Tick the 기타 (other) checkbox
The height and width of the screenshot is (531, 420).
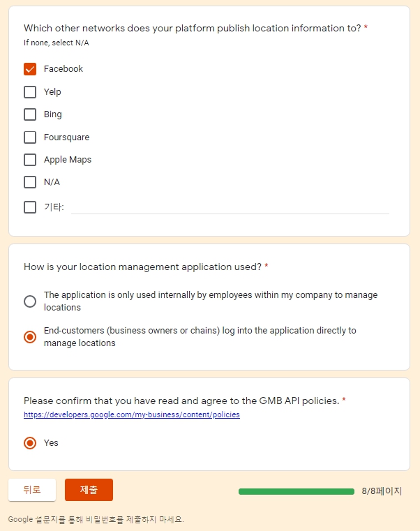click(30, 207)
